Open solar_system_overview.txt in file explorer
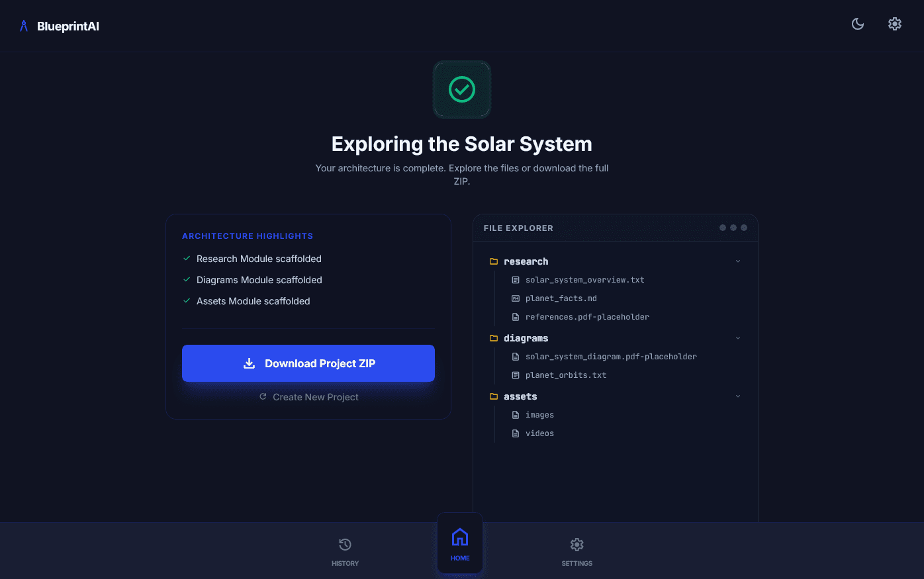The image size is (924, 579). coord(584,280)
